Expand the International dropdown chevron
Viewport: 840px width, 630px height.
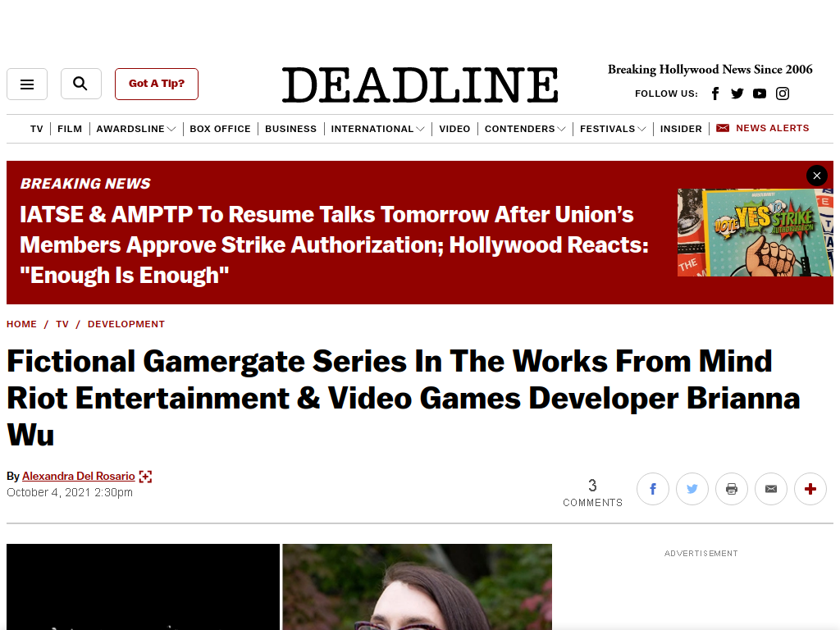point(421,129)
